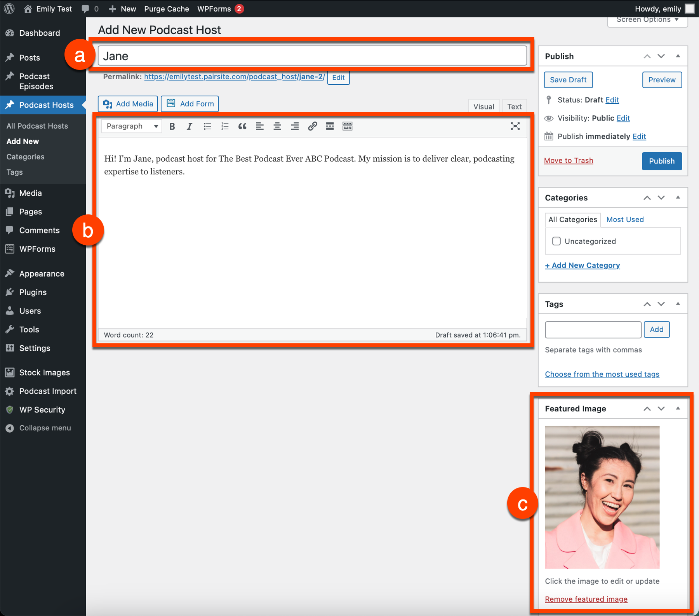The width and height of the screenshot is (699, 616).
Task: Open WP Security in sidebar
Action: 43,410
